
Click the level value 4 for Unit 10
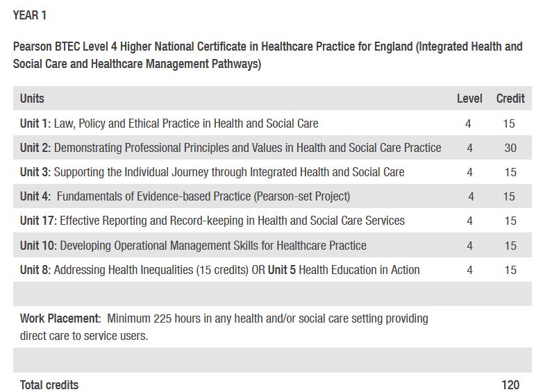tap(469, 246)
